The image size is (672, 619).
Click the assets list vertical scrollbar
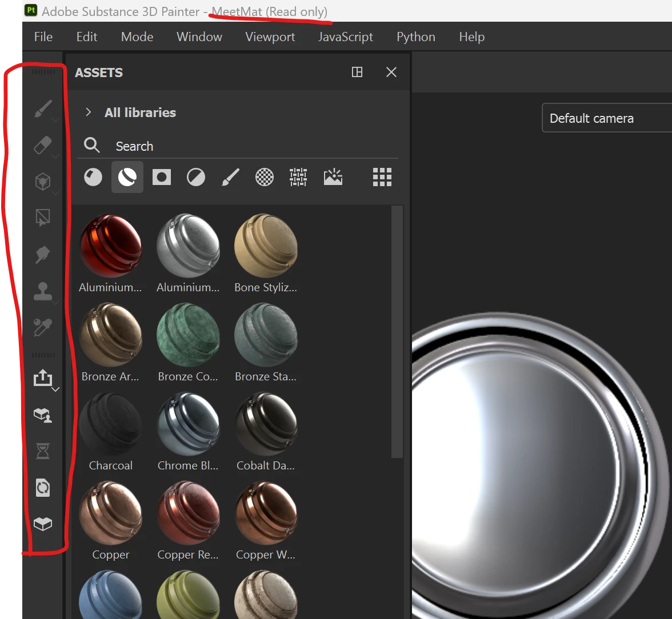[x=397, y=332]
